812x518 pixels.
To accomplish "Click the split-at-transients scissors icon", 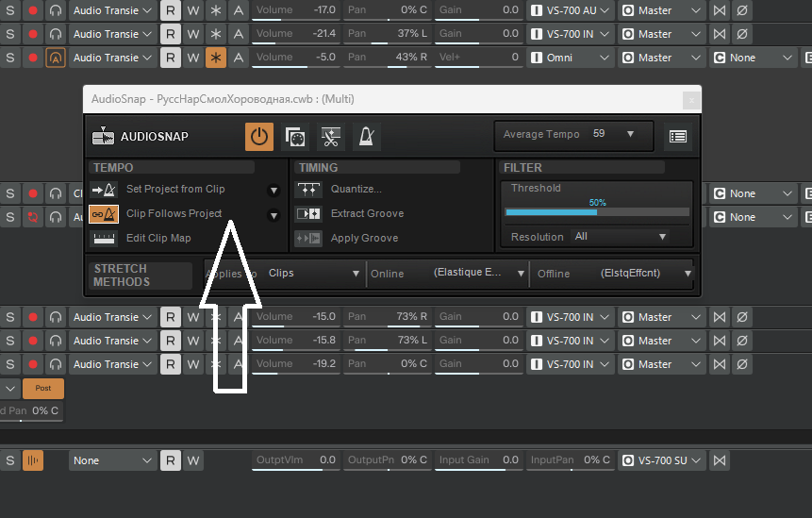I will coord(330,137).
